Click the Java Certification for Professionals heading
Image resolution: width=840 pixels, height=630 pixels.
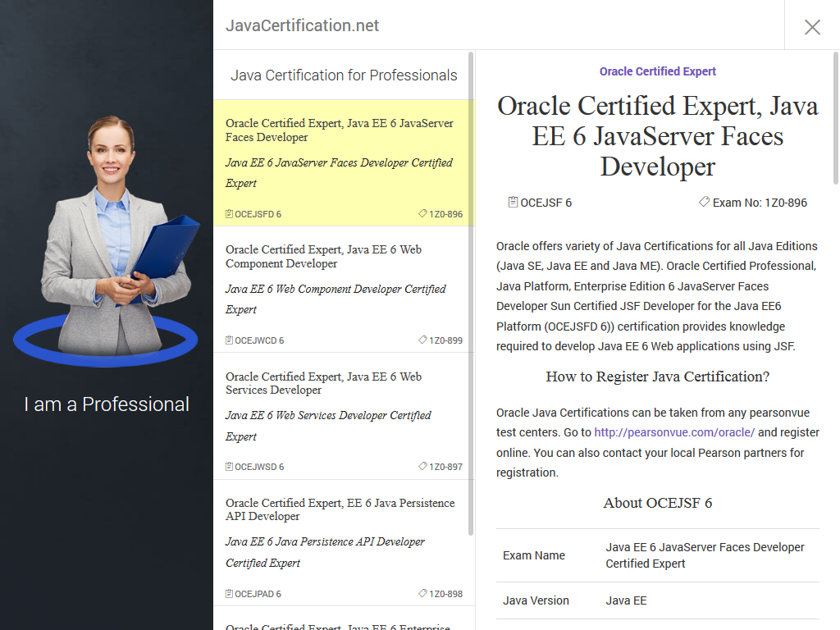pos(345,75)
